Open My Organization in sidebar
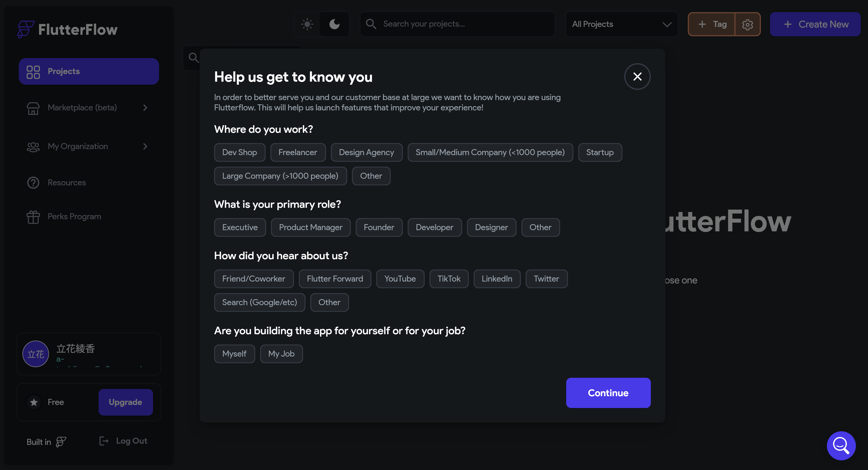This screenshot has width=868, height=470. coord(89,147)
